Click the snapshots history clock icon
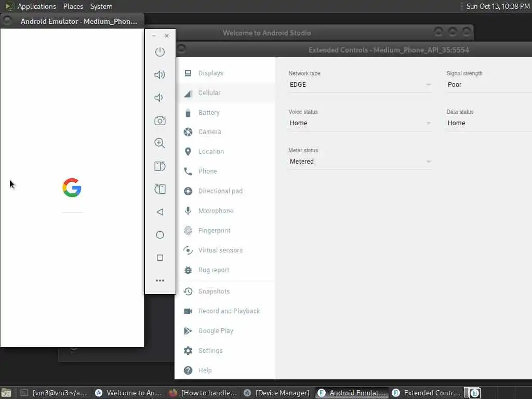This screenshot has height=399, width=532. coord(188,291)
